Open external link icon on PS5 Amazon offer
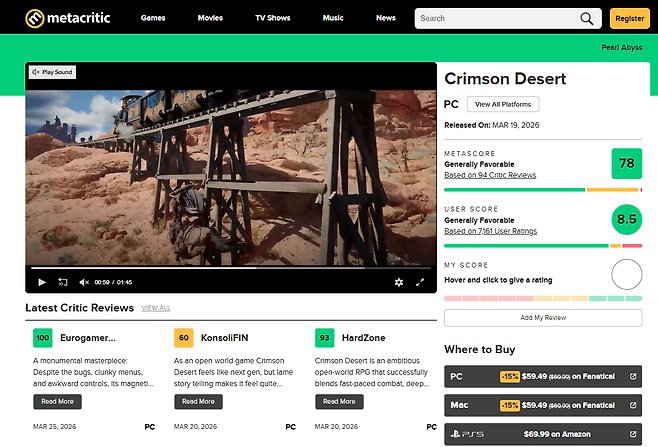The width and height of the screenshot is (658, 447). (631, 435)
